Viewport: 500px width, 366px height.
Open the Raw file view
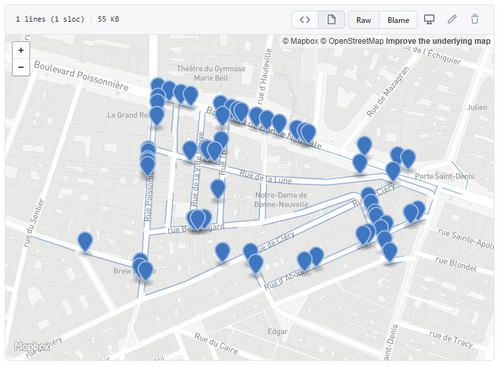tap(364, 20)
